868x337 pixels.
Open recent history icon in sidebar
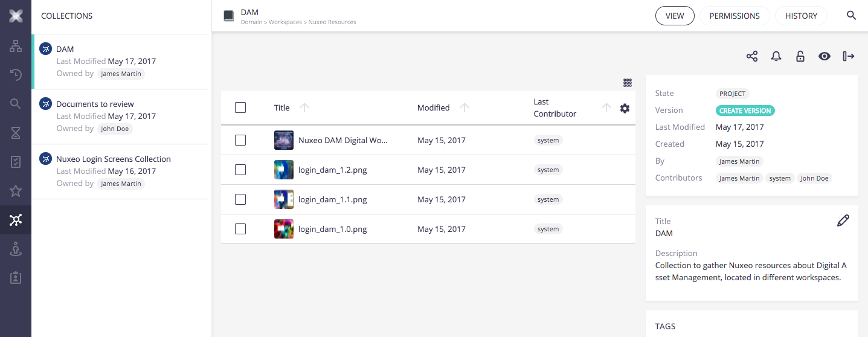coord(16,75)
